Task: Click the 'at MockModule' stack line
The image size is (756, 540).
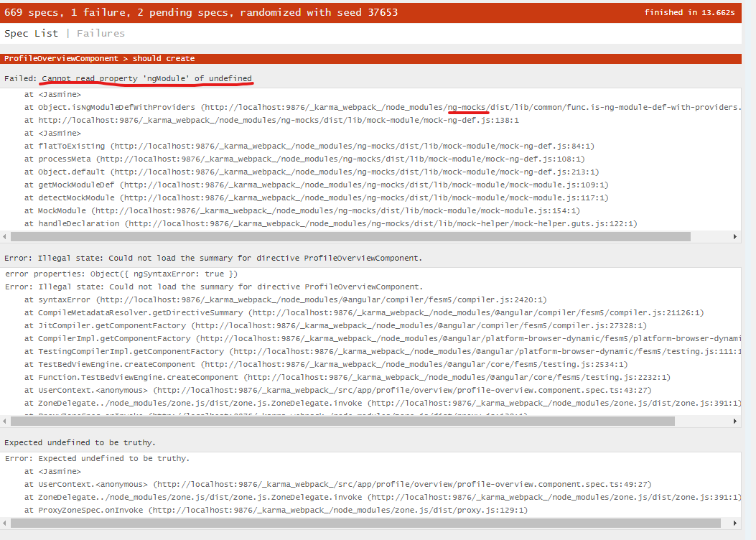Action: pyautogui.click(x=302, y=211)
